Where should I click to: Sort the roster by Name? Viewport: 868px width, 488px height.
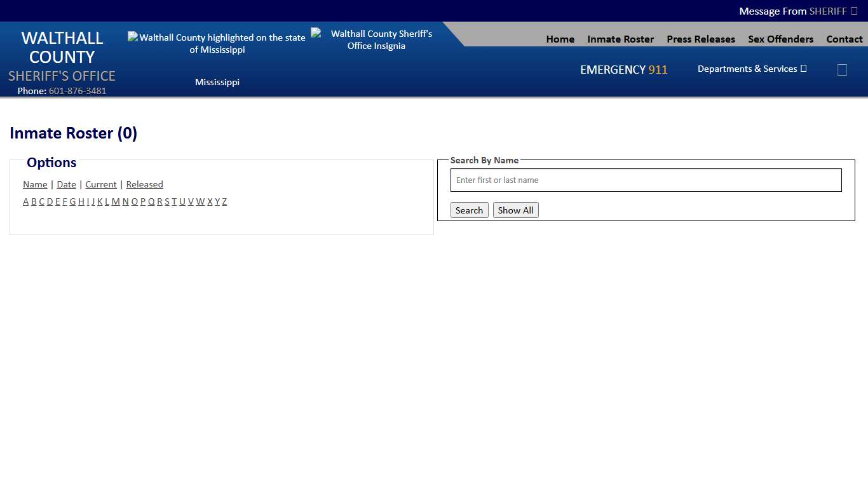pyautogui.click(x=35, y=184)
